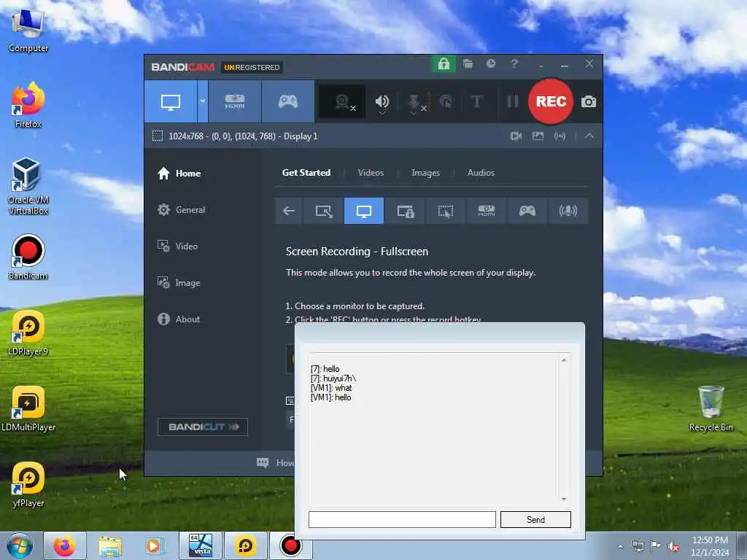The image size is (747, 560).
Task: Open the screen mode dropdown arrow
Action: click(203, 101)
